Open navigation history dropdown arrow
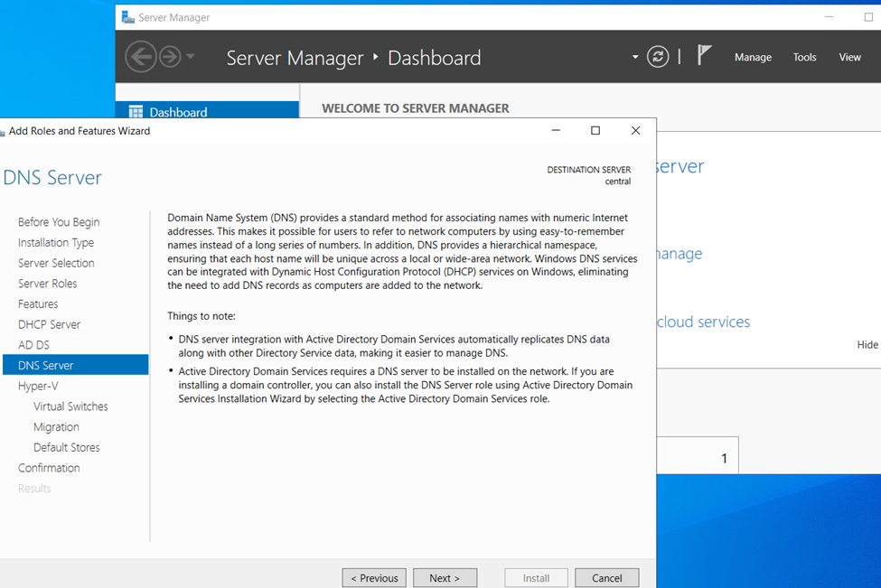Image resolution: width=881 pixels, height=588 pixels. coord(191,56)
